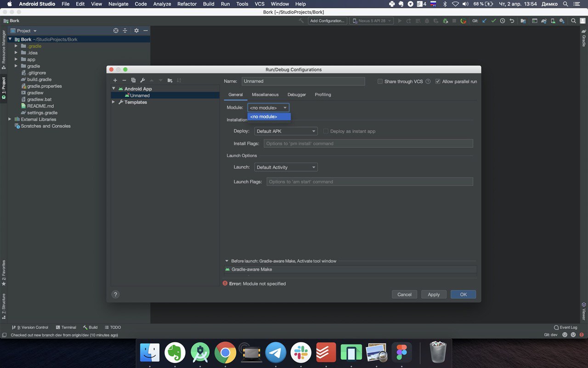Screen dimensions: 588x368
Task: Click the Install Flags input field
Action: tap(368, 144)
